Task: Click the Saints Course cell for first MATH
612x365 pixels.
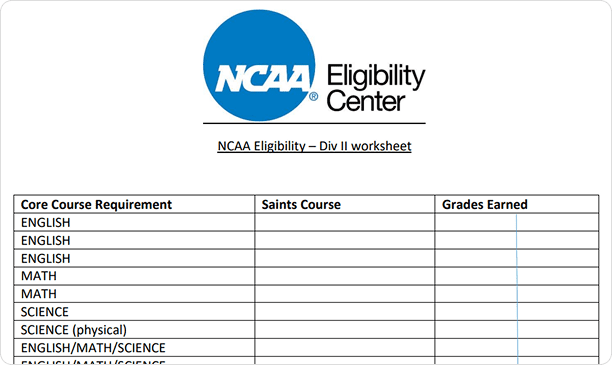Action: [x=345, y=276]
